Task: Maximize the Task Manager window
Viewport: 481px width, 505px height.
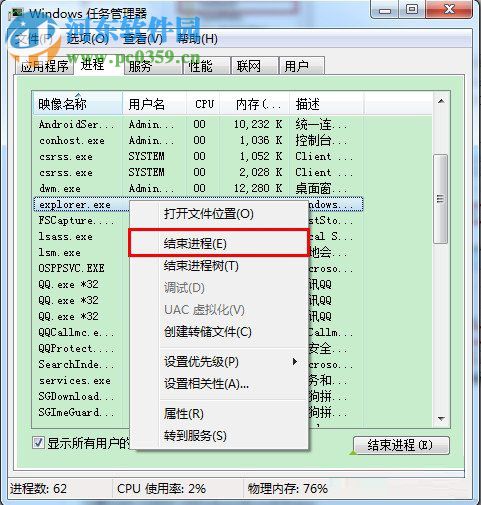Action: (412, 9)
